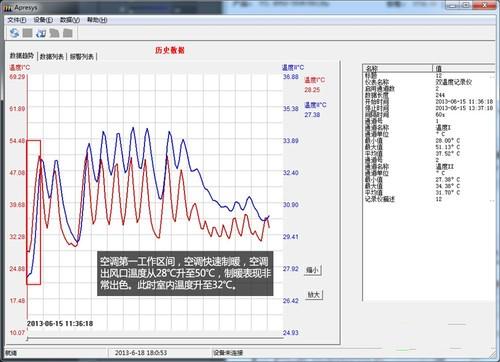The width and height of the screenshot is (500, 362).
Task: Open the 帮助(H) menu
Action: 97,20
